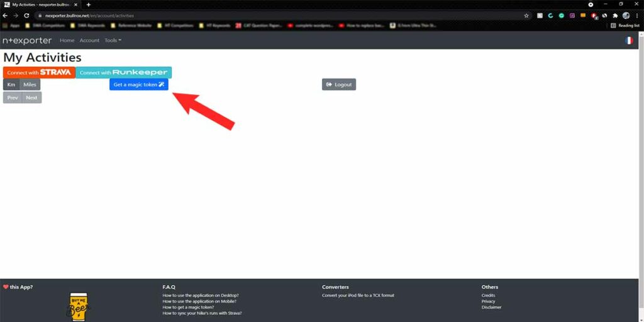Connect with Strava button
The width and height of the screenshot is (644, 322).
click(x=39, y=72)
